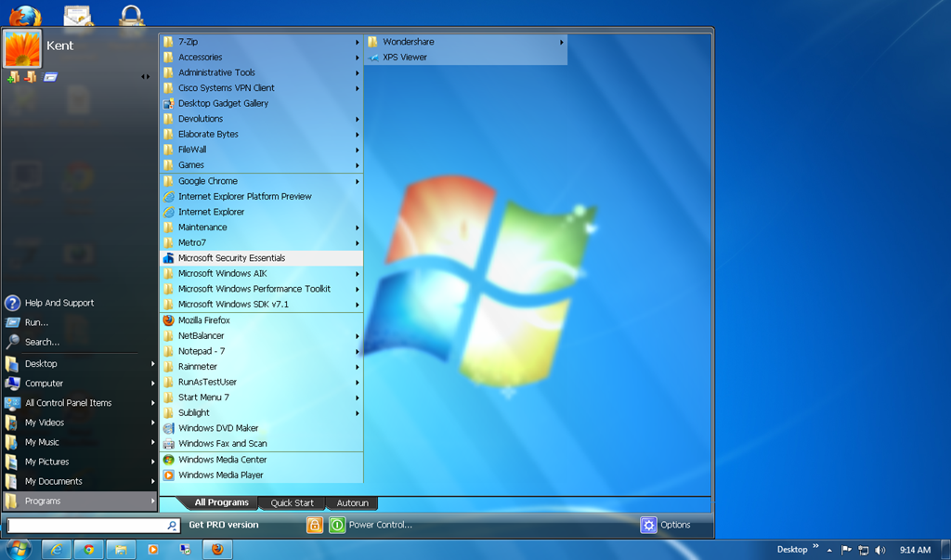
Task: Click the Windows Start orb
Action: pyautogui.click(x=19, y=550)
